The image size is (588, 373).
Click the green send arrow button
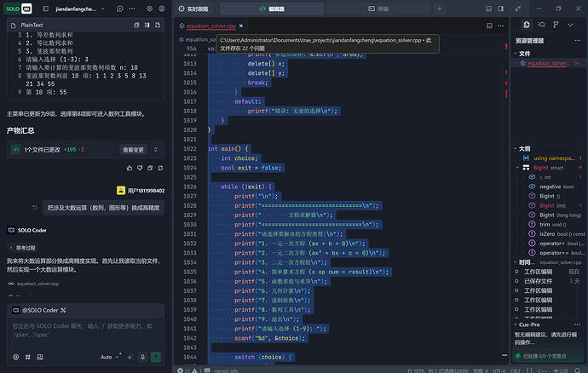click(x=156, y=358)
